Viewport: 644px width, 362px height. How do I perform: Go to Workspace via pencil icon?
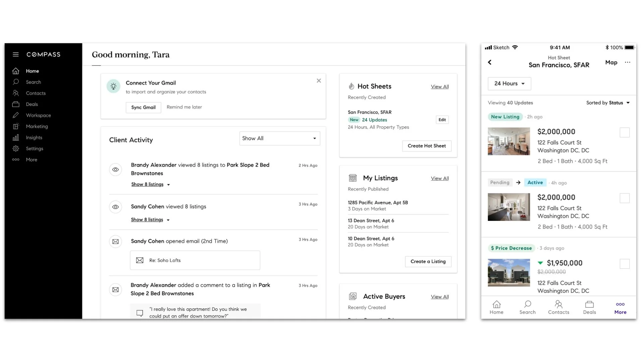[x=16, y=115]
